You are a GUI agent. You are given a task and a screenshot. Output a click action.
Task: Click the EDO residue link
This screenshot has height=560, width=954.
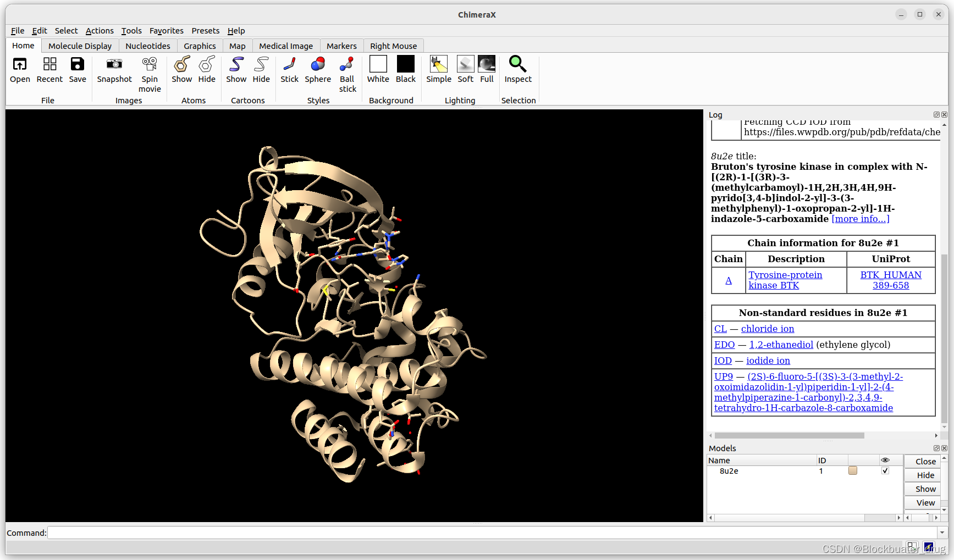pyautogui.click(x=724, y=345)
